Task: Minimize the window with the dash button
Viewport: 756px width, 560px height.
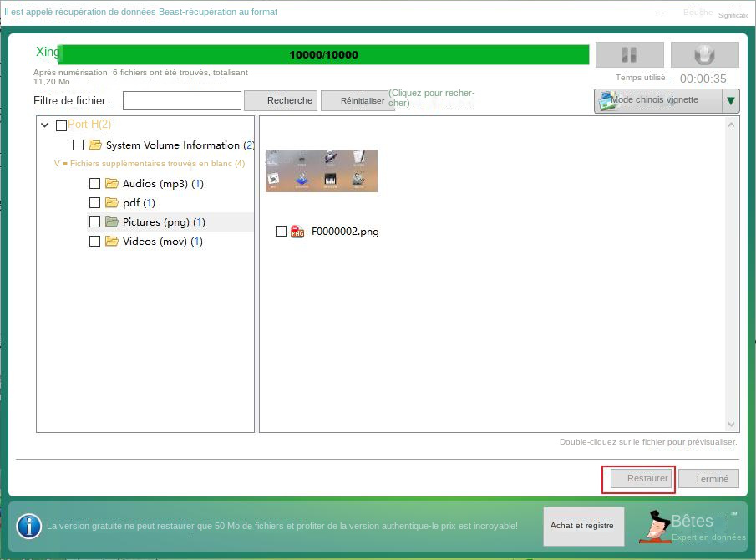Action: point(660,13)
